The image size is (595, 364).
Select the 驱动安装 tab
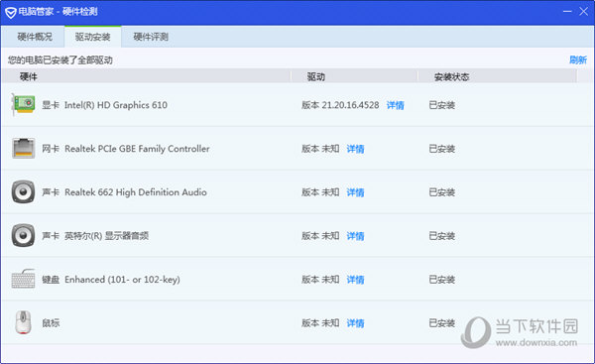point(92,37)
